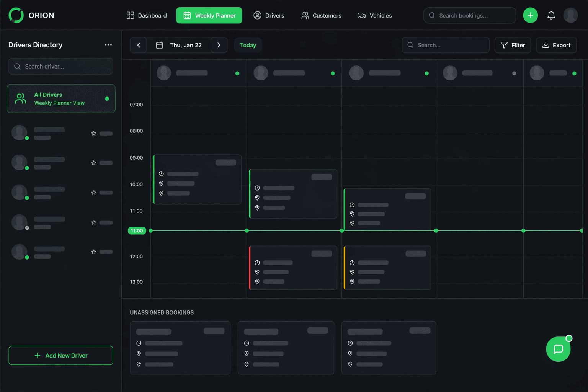
Task: Click the Orion logo icon
Action: (16, 15)
